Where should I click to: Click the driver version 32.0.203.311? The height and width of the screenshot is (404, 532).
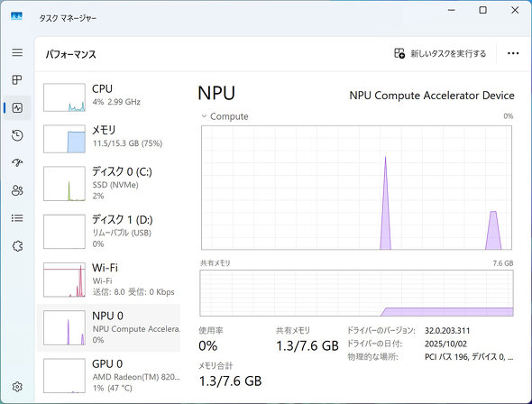point(447,331)
